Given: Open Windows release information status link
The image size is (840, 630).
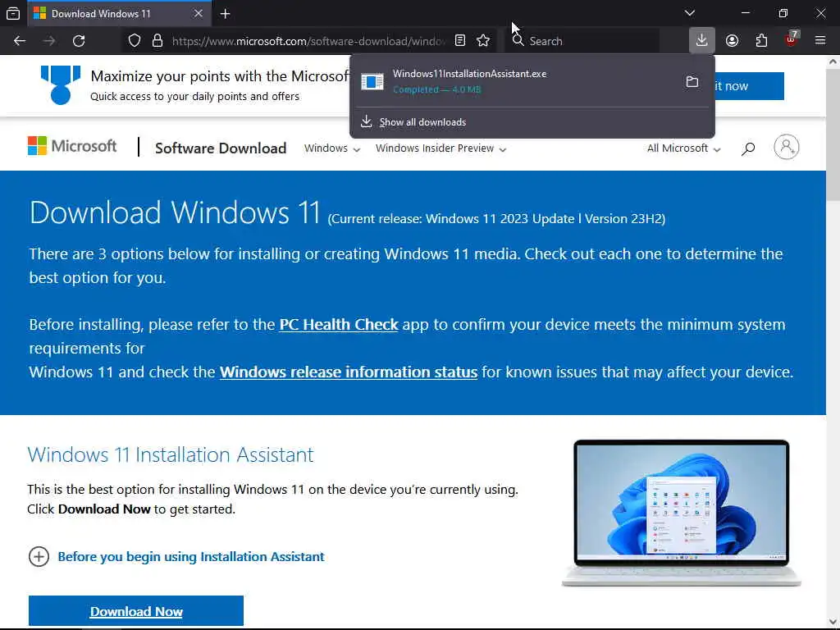Looking at the screenshot, I should click(348, 372).
